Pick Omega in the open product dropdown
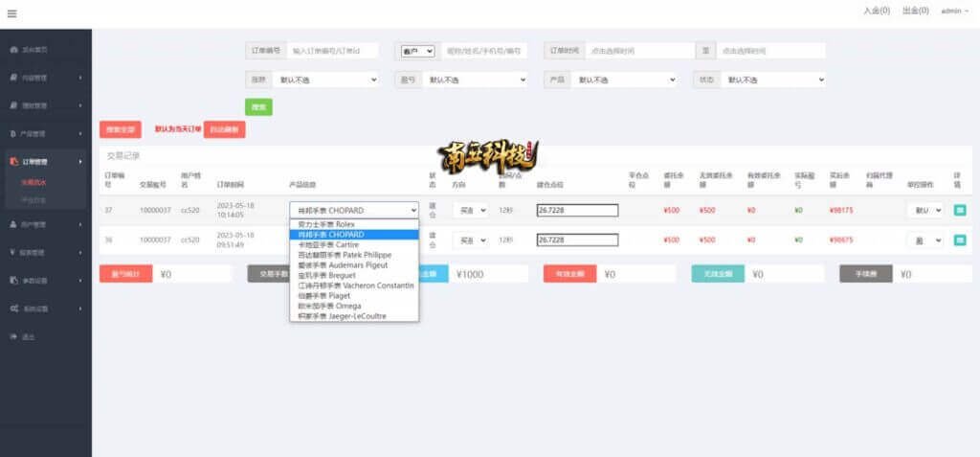Screen dimensions: 980x457 click(328, 306)
